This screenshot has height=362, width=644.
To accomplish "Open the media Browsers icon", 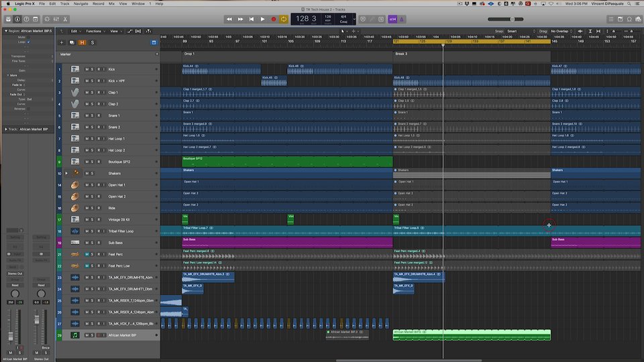I will (638, 19).
